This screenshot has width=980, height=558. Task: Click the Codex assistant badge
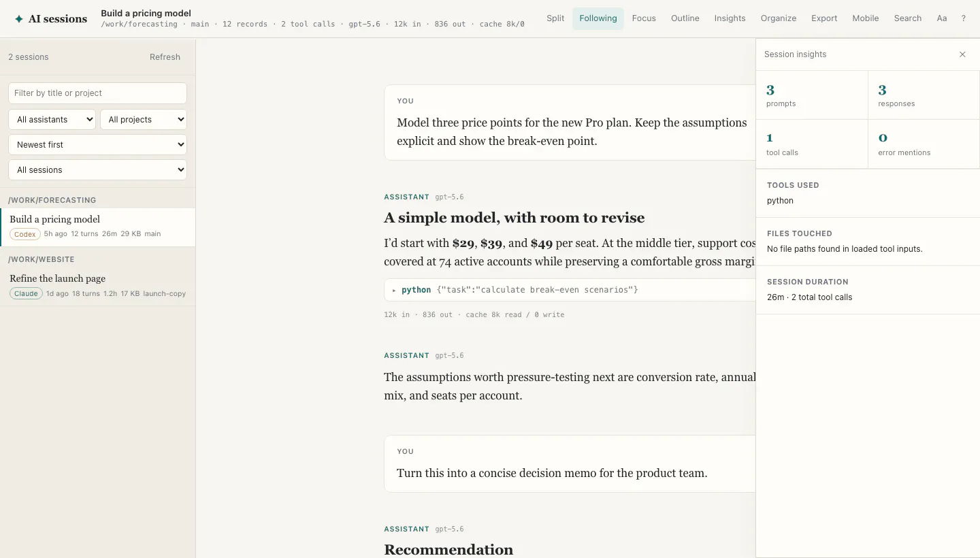click(x=25, y=234)
